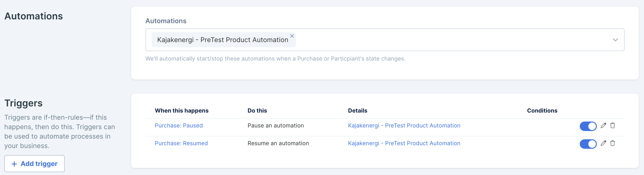This screenshot has height=175, width=644.
Task: Disable the Purchase: Paused trigger toggle
Action: [x=588, y=126]
